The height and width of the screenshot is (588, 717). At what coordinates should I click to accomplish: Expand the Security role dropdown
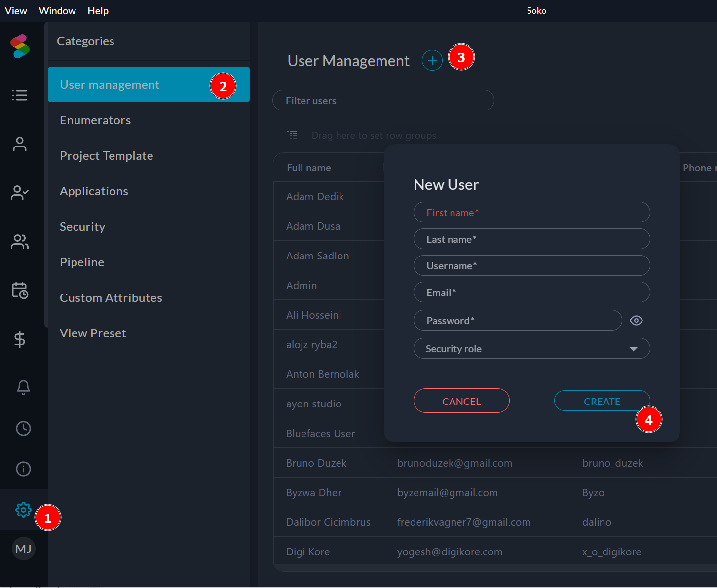[x=531, y=349]
